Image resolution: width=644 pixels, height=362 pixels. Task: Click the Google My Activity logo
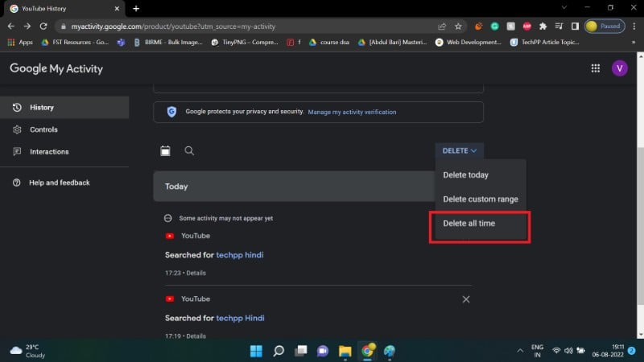pos(56,68)
